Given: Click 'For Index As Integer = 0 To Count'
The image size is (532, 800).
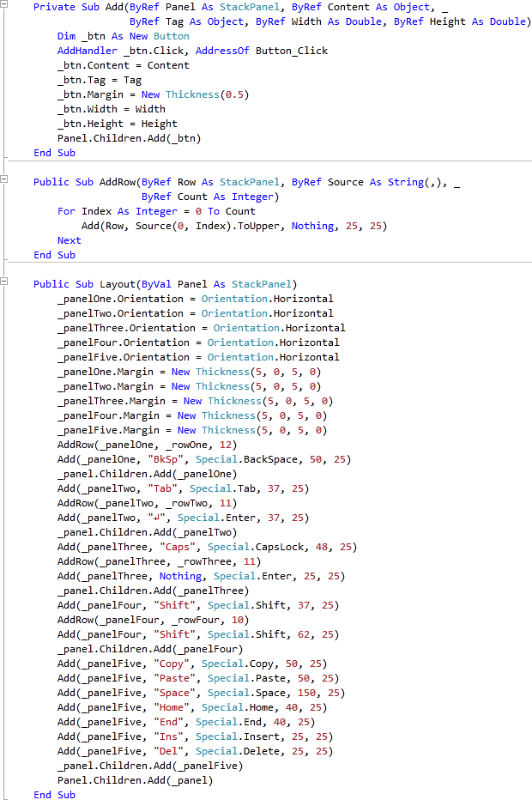Looking at the screenshot, I should [156, 211].
